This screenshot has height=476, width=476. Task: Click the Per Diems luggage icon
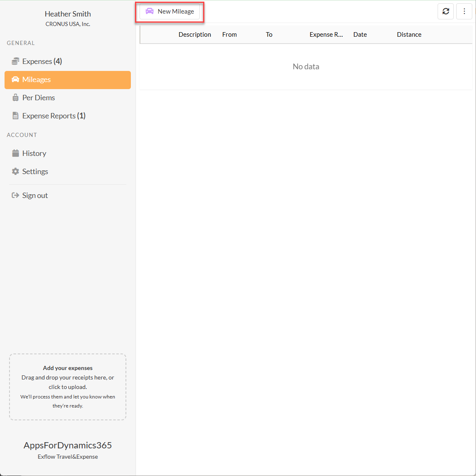pyautogui.click(x=15, y=98)
